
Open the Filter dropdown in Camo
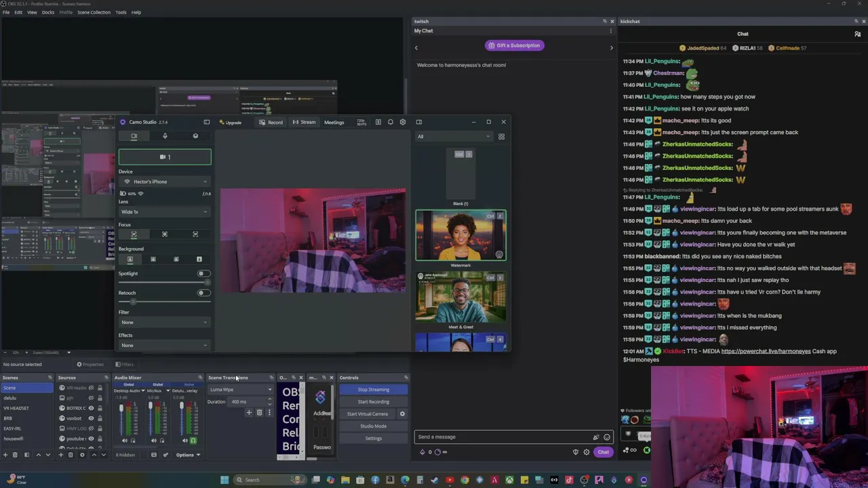165,323
